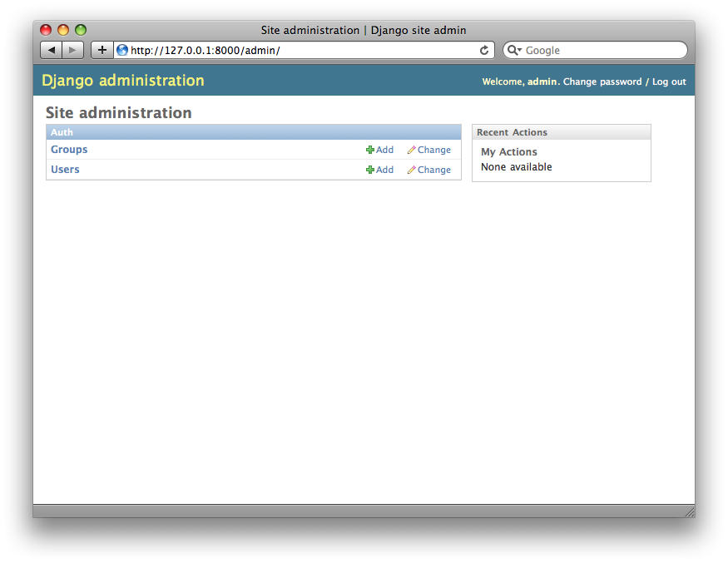
Task: Open the Users model link
Action: pos(65,170)
